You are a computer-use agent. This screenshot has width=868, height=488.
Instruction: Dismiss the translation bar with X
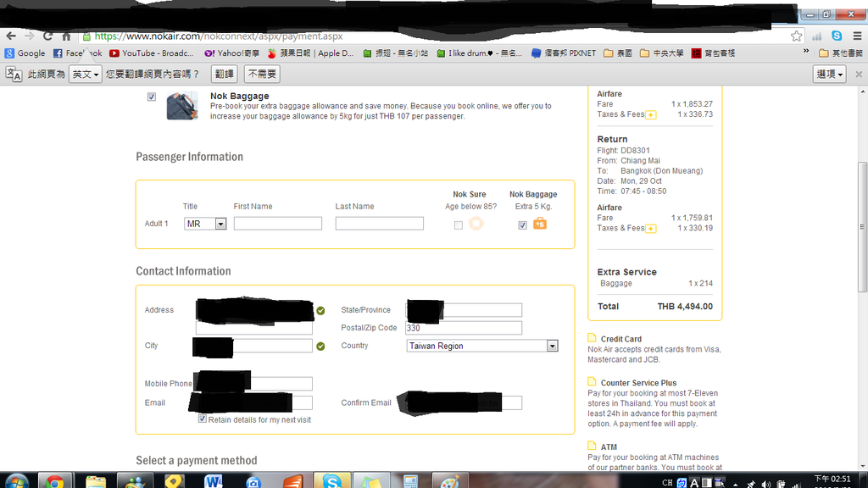859,74
